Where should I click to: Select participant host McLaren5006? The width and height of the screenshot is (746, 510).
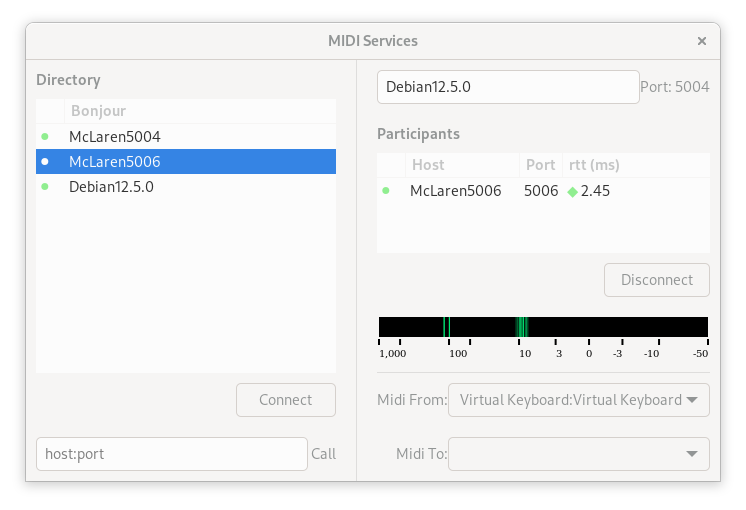point(455,191)
